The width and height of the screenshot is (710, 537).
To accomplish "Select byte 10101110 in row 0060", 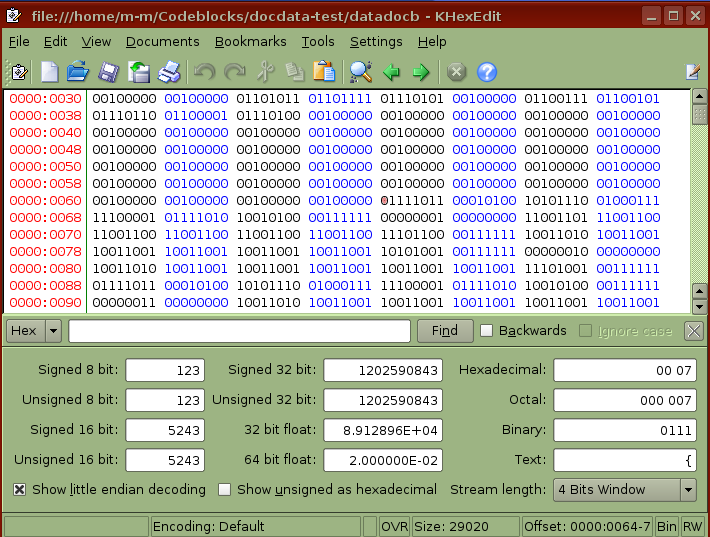I will coord(556,201).
